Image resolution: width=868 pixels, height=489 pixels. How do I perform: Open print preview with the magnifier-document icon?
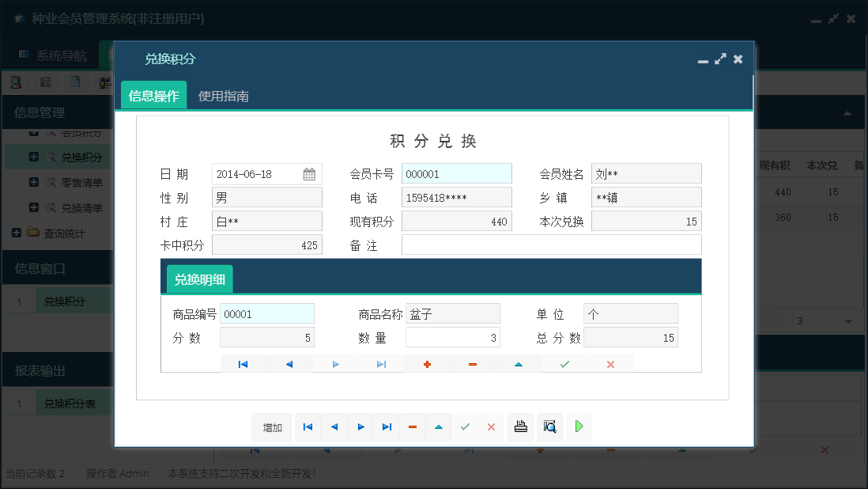[549, 427]
